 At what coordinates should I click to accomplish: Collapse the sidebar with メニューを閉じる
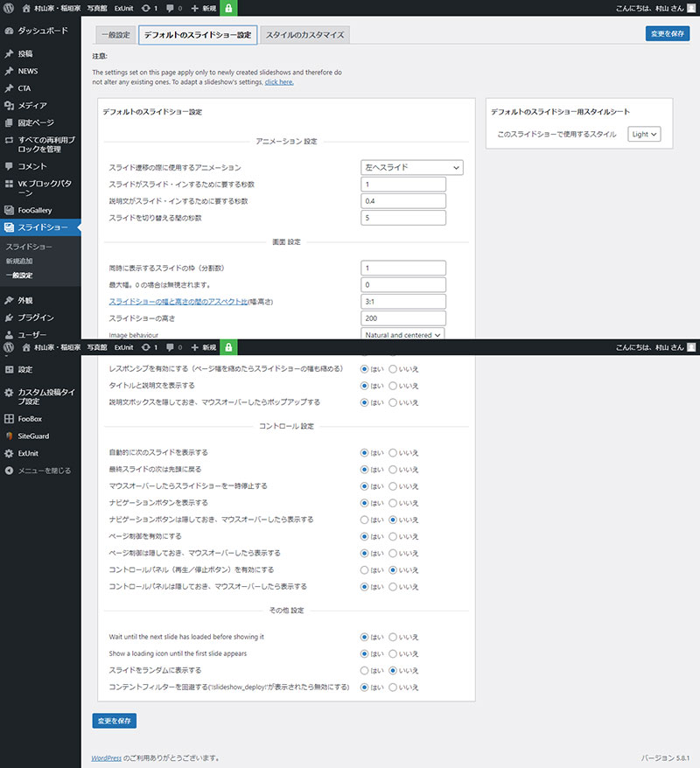(x=44, y=471)
